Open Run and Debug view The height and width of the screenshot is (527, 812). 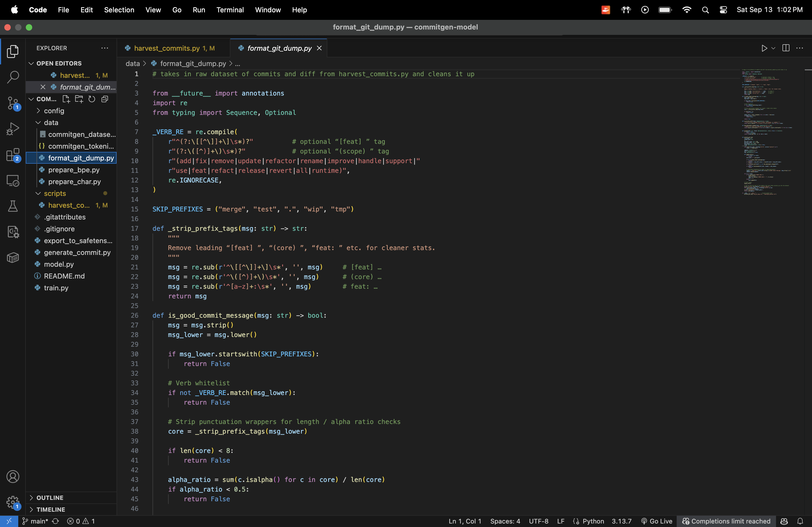tap(13, 129)
